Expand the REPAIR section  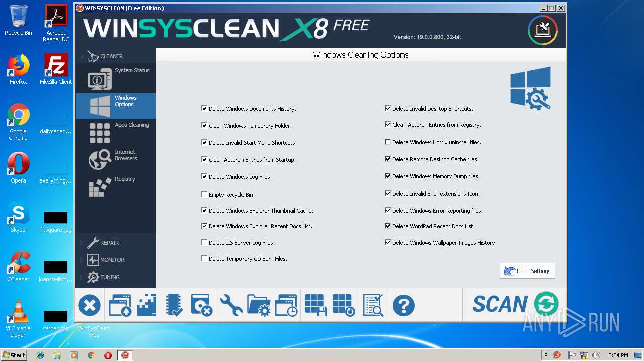click(83, 243)
